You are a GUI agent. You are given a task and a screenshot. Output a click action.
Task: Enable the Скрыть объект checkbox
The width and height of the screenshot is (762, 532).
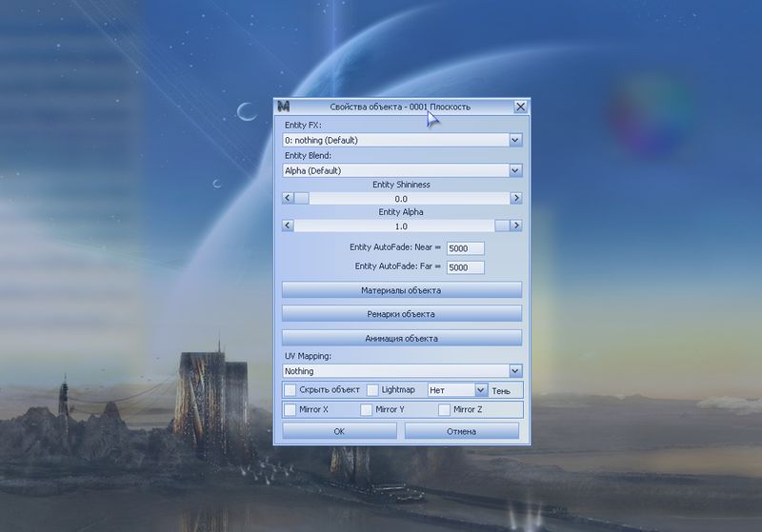pyautogui.click(x=290, y=390)
